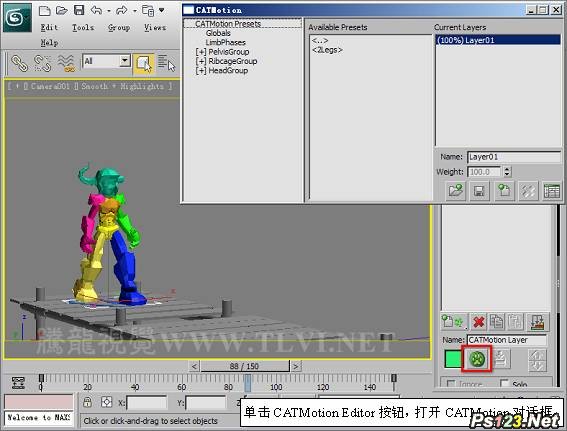Viewport: 567px width, 431px height.
Task: Click the Copy Layer icon
Action: tap(497, 321)
